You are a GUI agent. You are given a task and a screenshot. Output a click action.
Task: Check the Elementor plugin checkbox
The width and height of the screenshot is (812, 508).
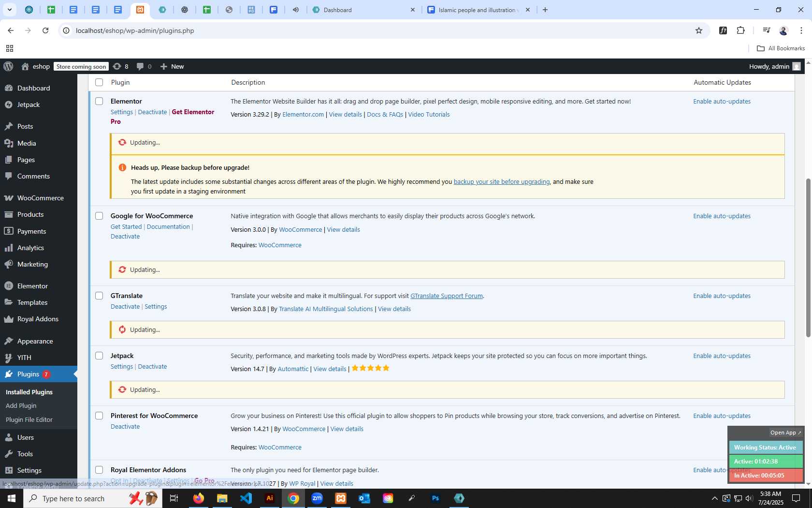click(x=99, y=101)
